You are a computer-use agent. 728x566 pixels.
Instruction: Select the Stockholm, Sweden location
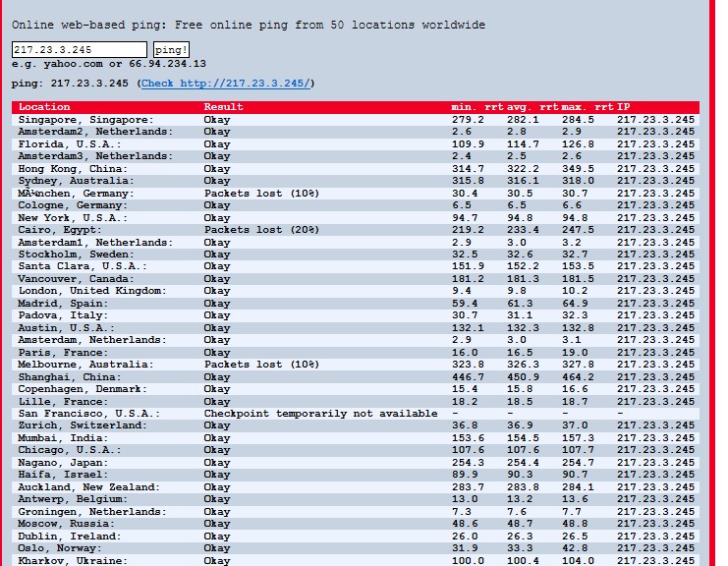pos(77,255)
